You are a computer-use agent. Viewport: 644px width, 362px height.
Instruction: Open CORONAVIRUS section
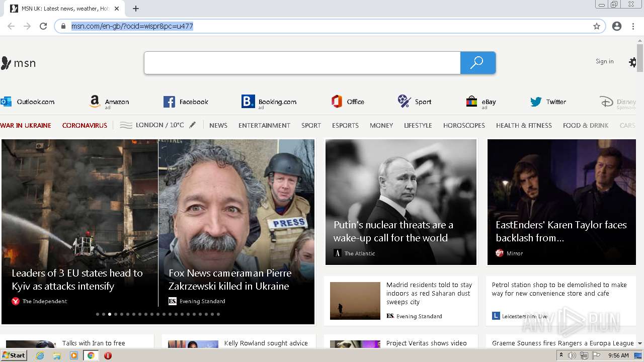tap(85, 125)
